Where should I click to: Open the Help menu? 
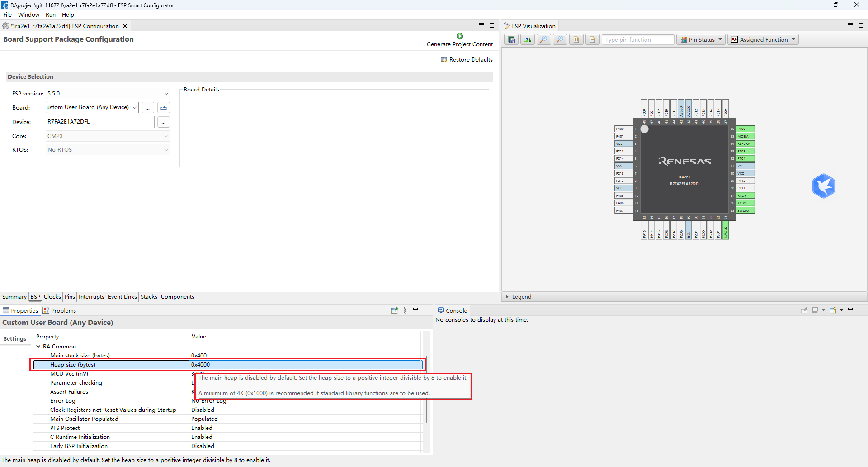pyautogui.click(x=68, y=15)
